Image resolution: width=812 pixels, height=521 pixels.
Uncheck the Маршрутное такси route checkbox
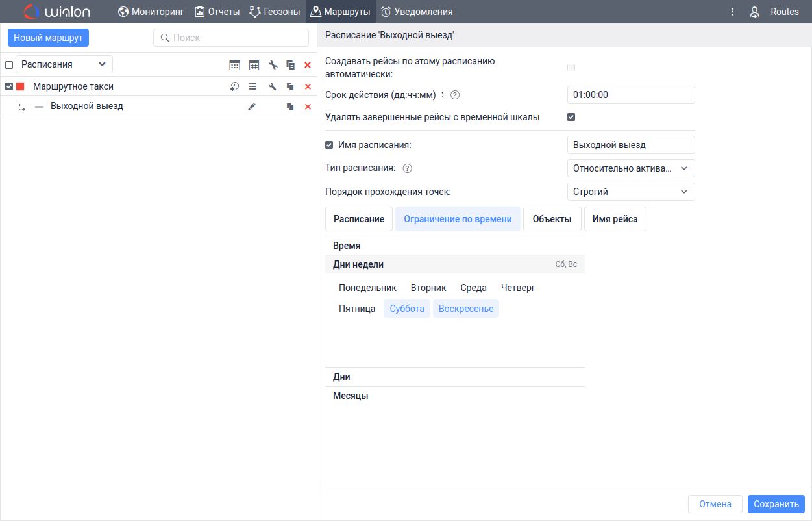(9, 86)
